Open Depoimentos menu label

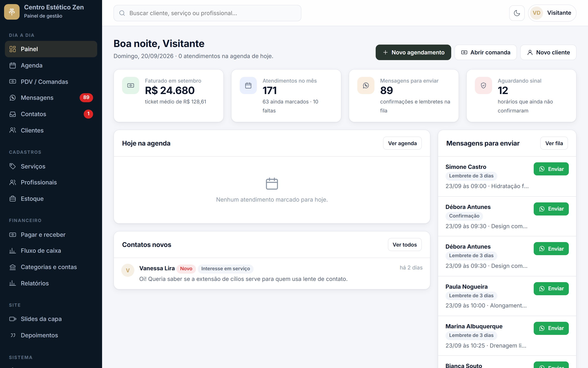(x=39, y=335)
